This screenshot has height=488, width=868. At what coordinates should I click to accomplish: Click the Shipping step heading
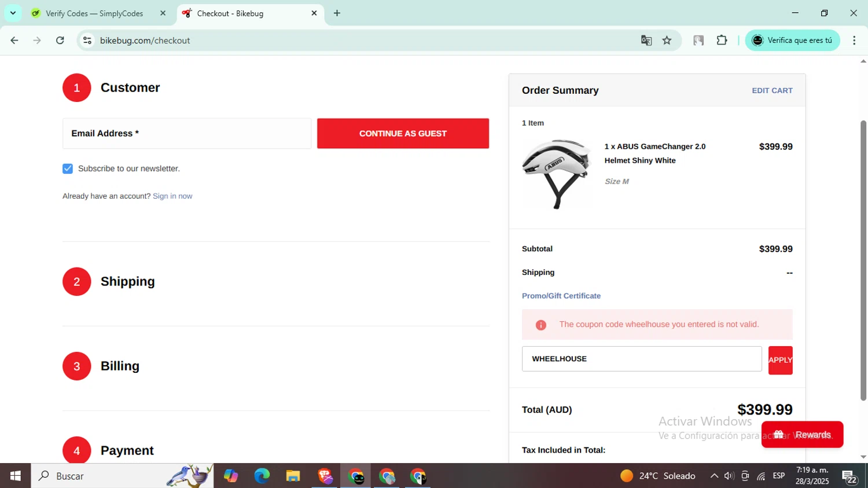pyautogui.click(x=128, y=281)
